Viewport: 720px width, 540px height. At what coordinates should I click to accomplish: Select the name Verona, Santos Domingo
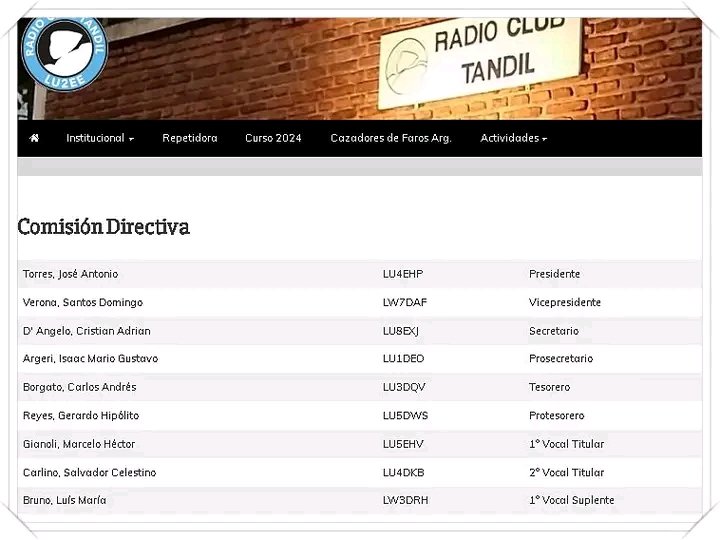click(83, 303)
